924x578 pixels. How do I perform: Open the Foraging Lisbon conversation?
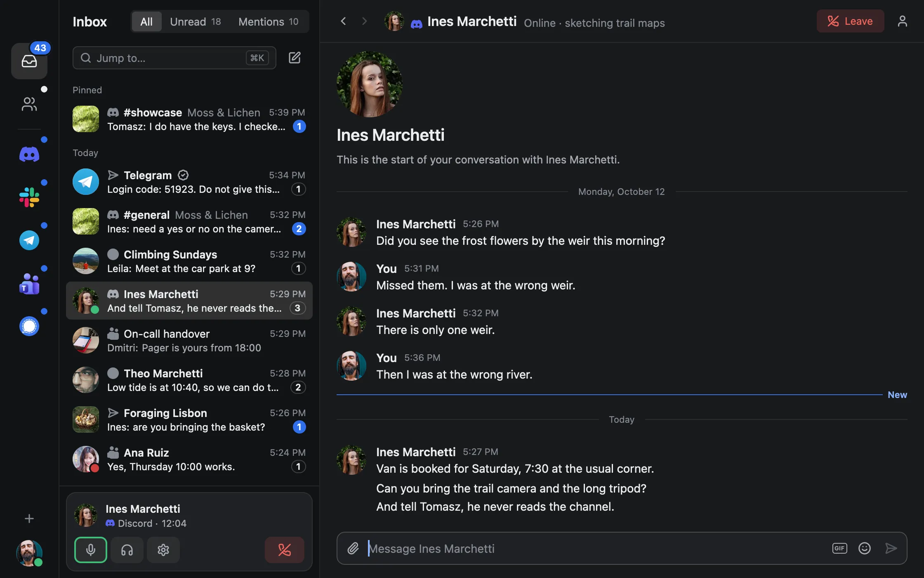point(189,419)
